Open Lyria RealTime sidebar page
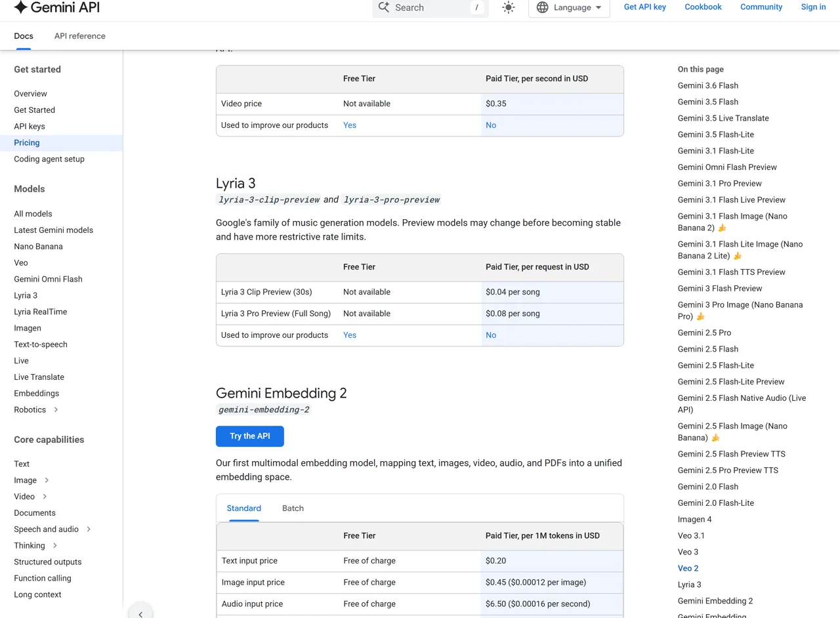This screenshot has width=840, height=618. pos(41,312)
